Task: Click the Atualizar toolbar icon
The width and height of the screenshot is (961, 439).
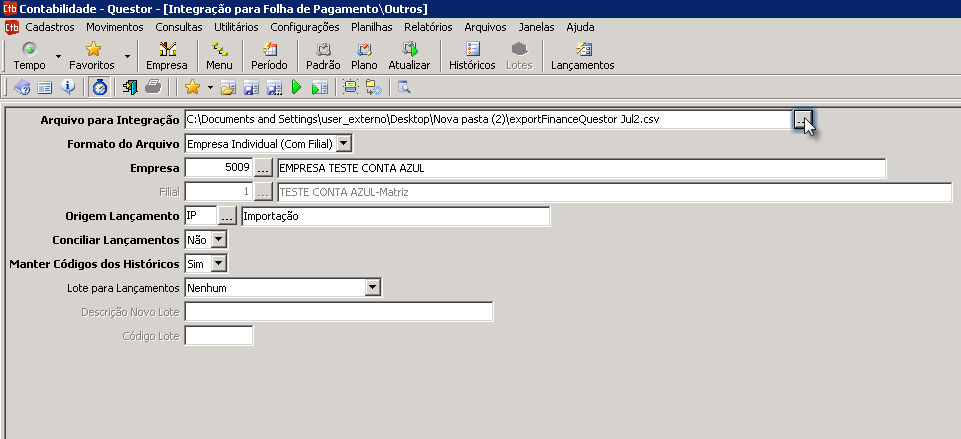Action: (408, 55)
